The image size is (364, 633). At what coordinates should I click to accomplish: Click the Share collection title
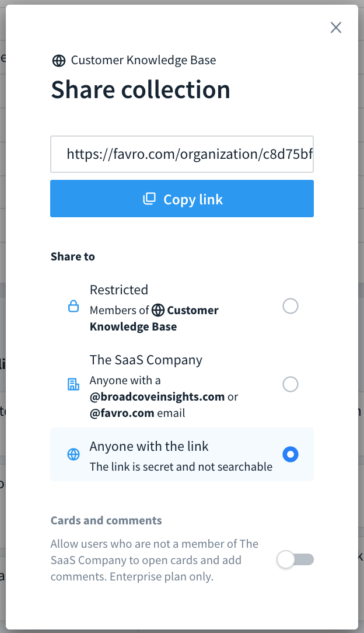[141, 89]
